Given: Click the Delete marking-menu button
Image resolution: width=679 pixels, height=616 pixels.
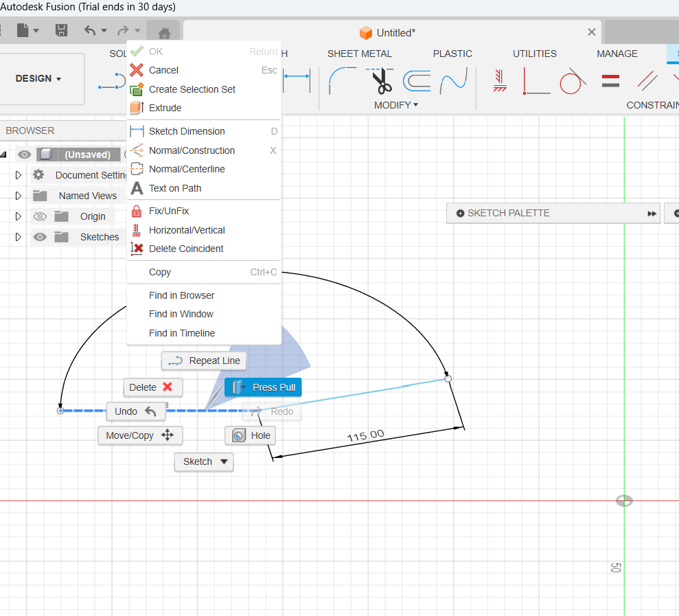Looking at the screenshot, I should (x=153, y=387).
